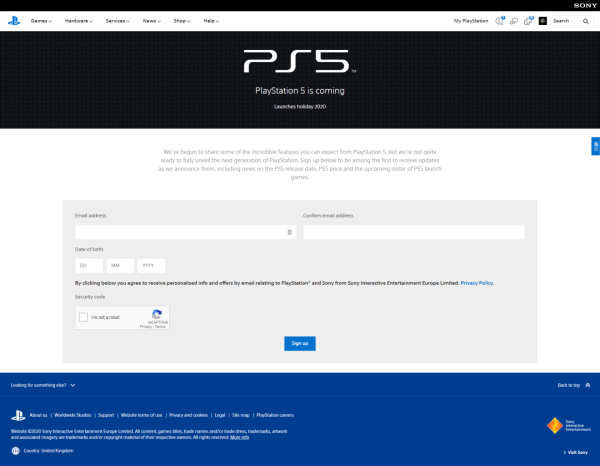Screen dimensions: 600x466
Task: Focus the DD day field
Action: (89, 266)
